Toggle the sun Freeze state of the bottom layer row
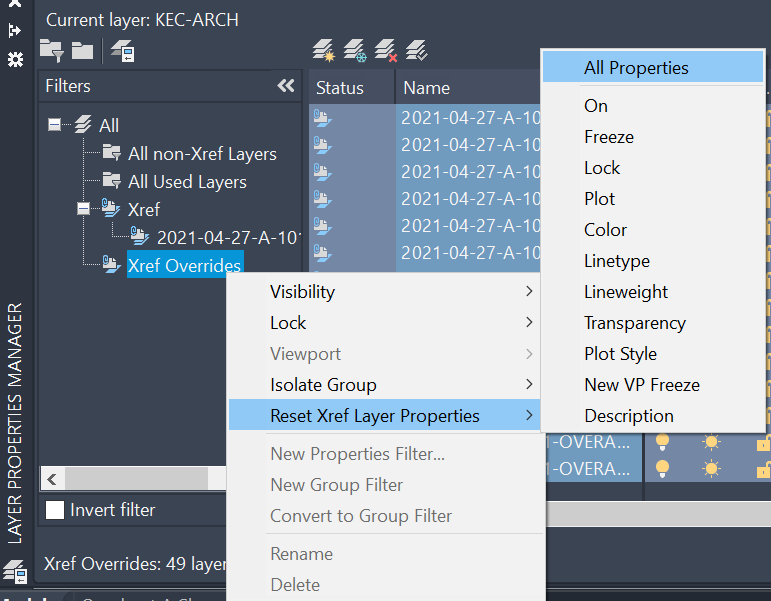 (x=711, y=468)
